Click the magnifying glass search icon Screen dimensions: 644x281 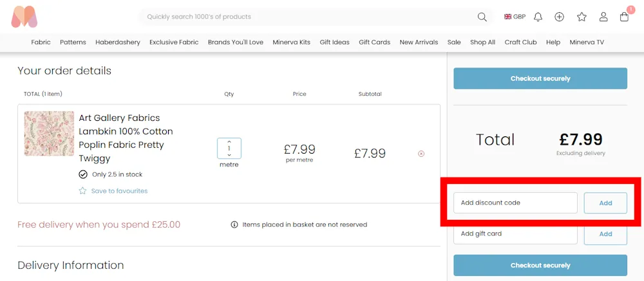click(482, 17)
